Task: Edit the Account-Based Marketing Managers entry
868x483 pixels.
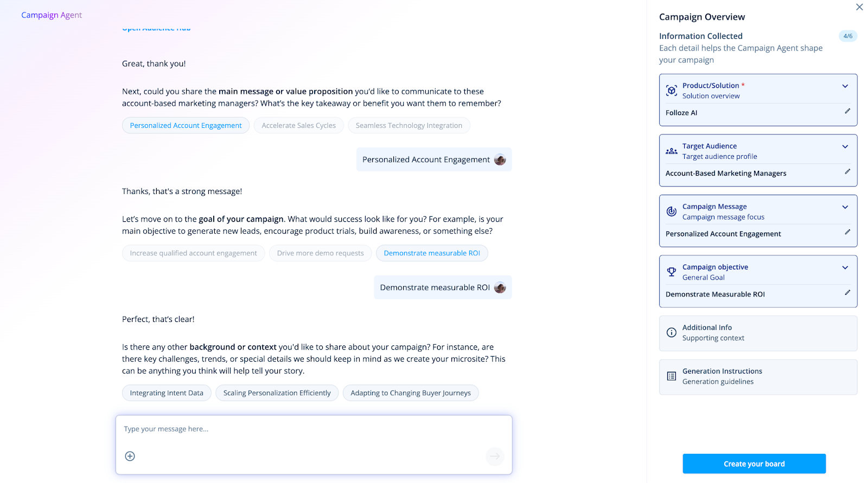Action: tap(847, 172)
